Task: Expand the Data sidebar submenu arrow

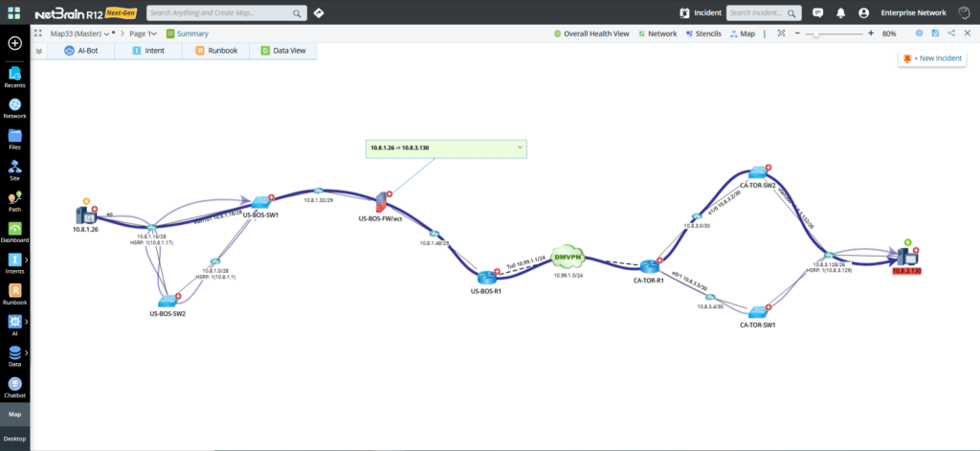Action: [26, 352]
